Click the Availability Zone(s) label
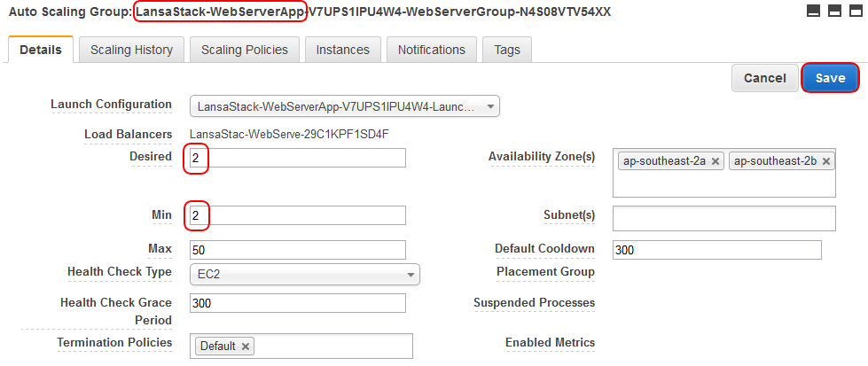Viewport: 868px width, 366px height. click(x=542, y=157)
